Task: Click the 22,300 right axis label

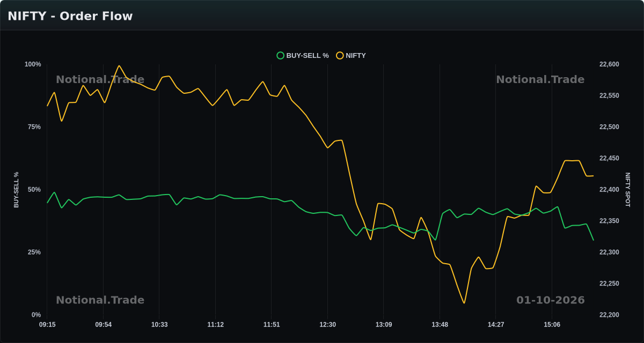Action: click(609, 252)
